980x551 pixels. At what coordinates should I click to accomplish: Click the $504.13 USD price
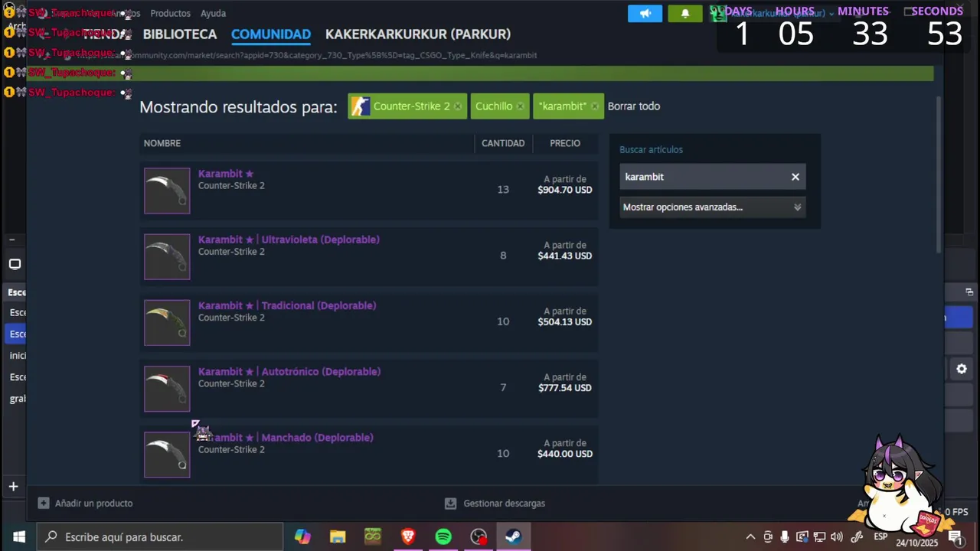[564, 321]
